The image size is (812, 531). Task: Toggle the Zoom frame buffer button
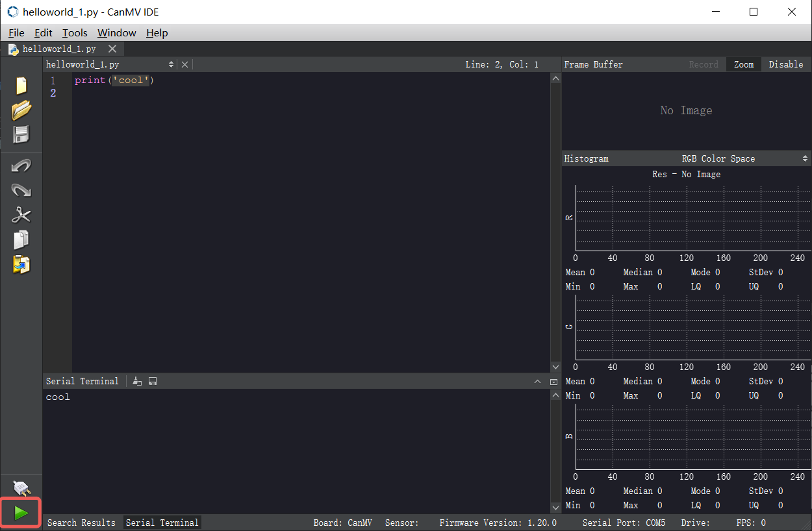pos(744,64)
